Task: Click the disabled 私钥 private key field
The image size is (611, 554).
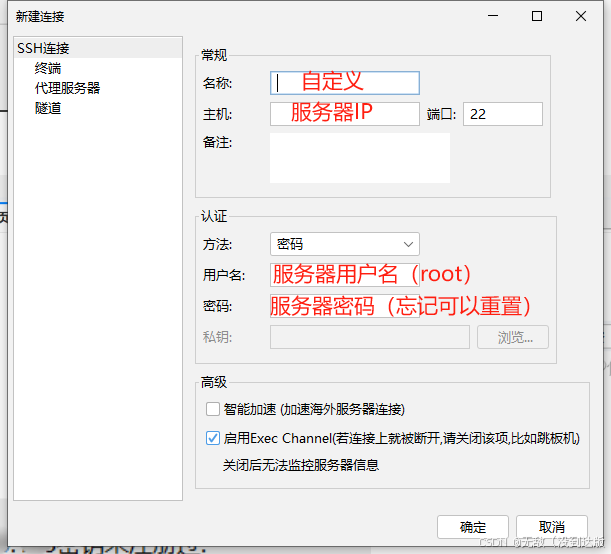Action: click(x=369, y=337)
